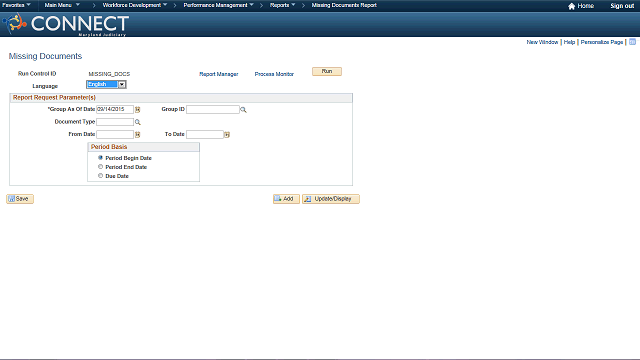Open Document Type lookup magnifier
Image resolution: width=640 pixels, height=360 pixels.
(138, 122)
